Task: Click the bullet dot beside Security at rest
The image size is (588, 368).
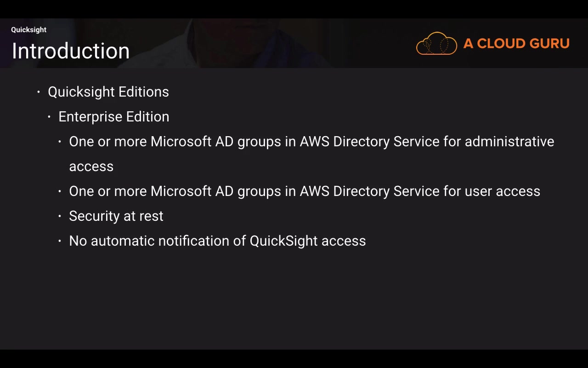Action: pyautogui.click(x=60, y=216)
